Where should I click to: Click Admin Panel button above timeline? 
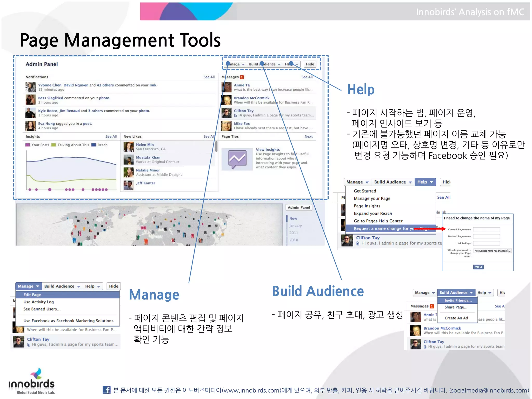coord(299,208)
